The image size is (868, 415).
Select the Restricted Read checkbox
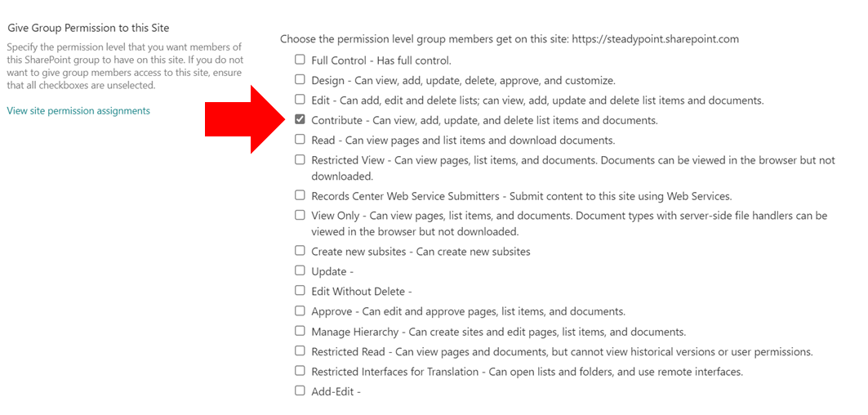click(300, 350)
